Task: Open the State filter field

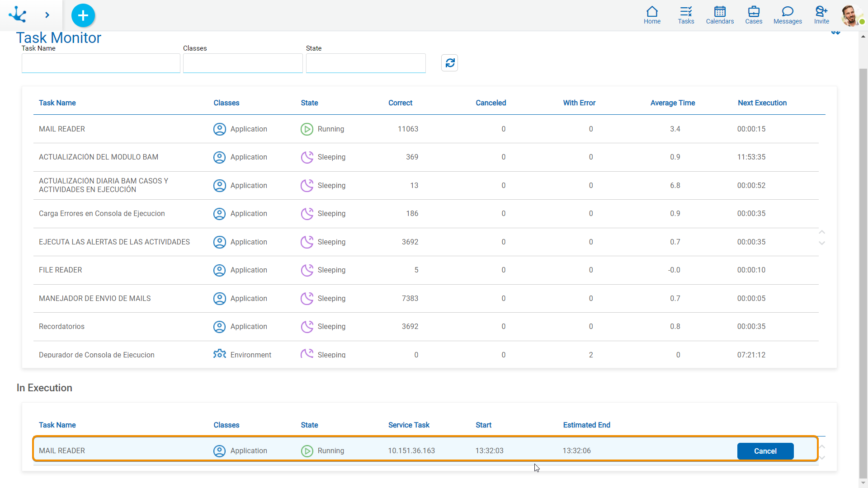Action: [x=366, y=63]
